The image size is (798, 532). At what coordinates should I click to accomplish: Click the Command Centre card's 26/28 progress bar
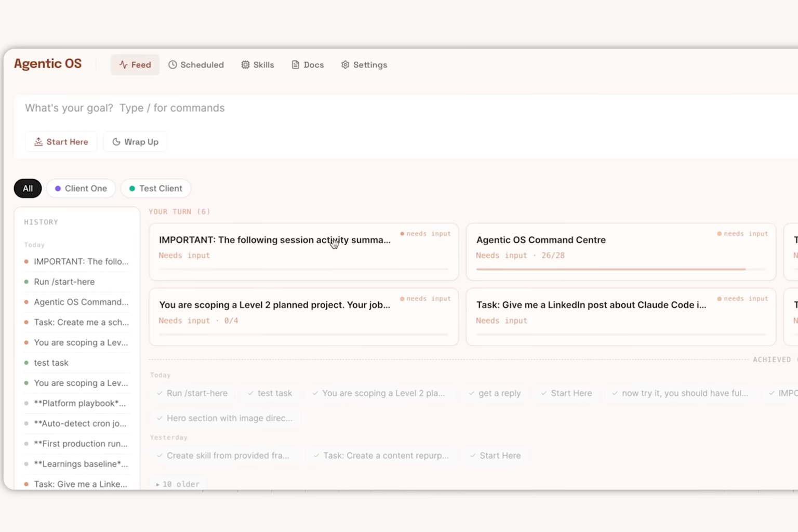coord(621,269)
